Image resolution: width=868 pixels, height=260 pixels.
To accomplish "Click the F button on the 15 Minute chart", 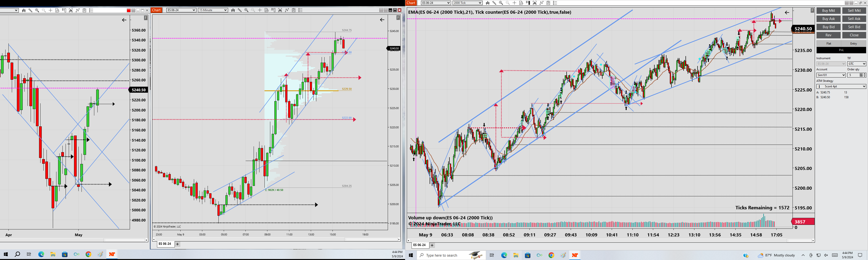I will tap(398, 18).
